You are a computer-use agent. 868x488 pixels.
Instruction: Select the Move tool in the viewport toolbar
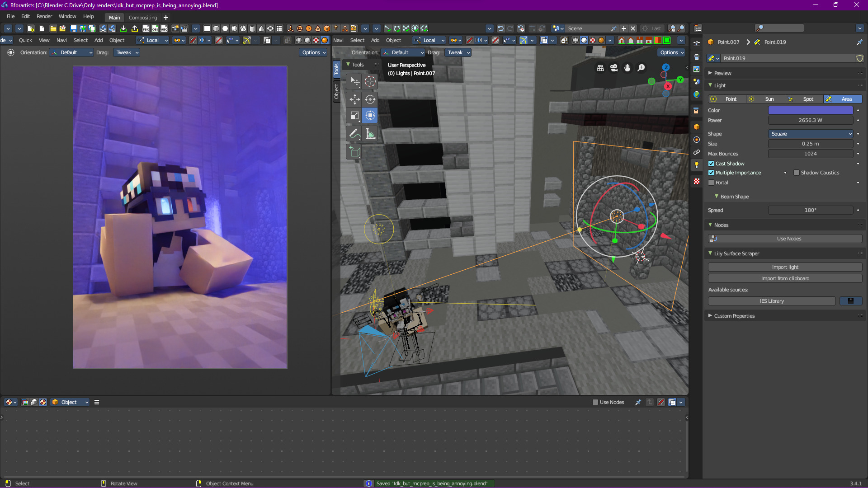(x=355, y=99)
